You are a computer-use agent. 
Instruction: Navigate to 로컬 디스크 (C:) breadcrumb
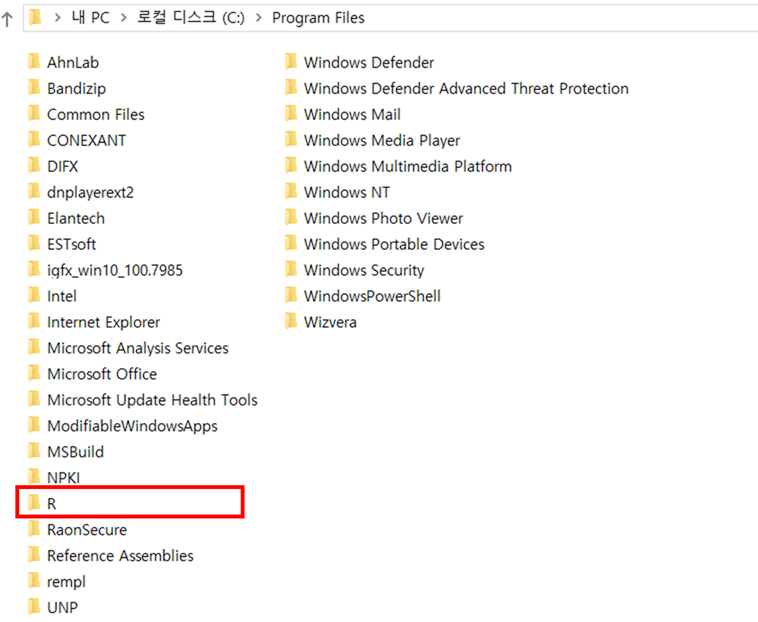[191, 18]
